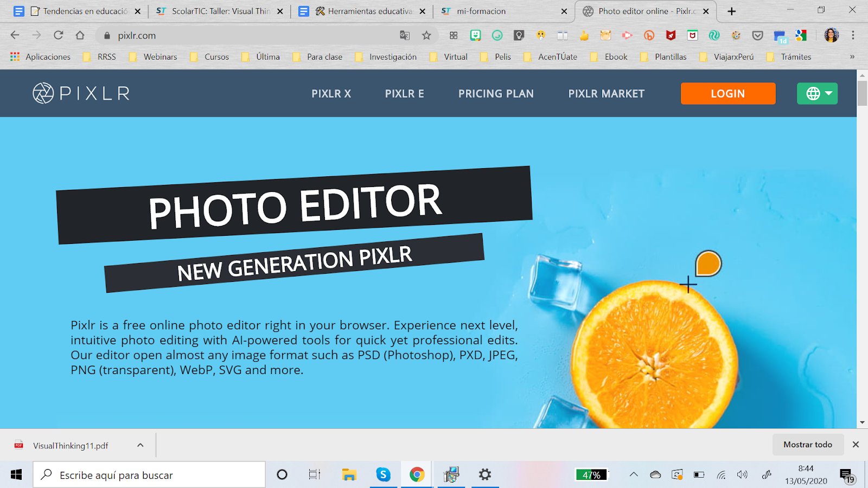Viewport: 868px width, 488px height.
Task: Click the Cortana circle on taskbar
Action: [x=282, y=475]
